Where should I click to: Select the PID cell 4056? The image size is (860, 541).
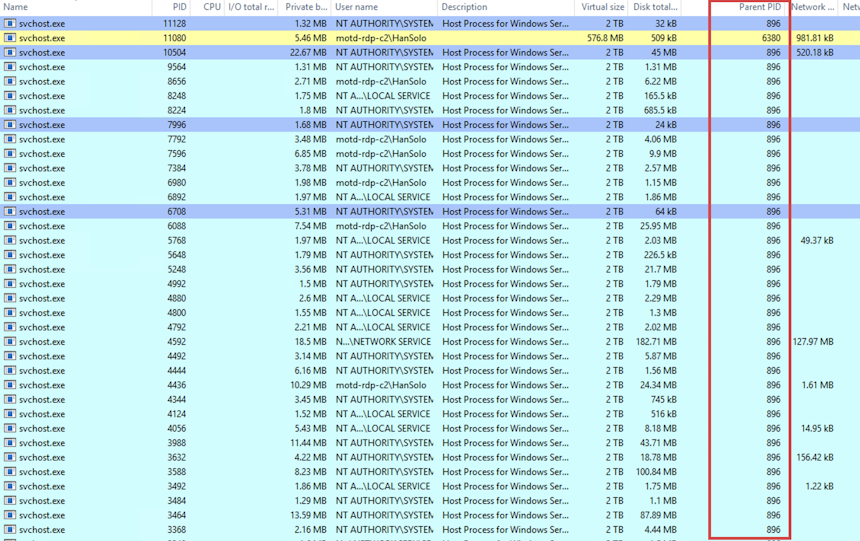[177, 429]
